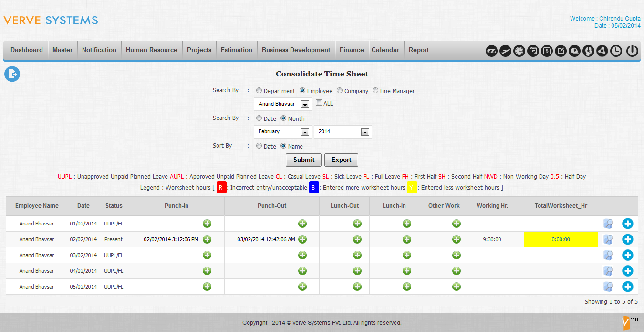
Task: Click blue plus icon for 01/02/2014 row
Action: pyautogui.click(x=628, y=224)
